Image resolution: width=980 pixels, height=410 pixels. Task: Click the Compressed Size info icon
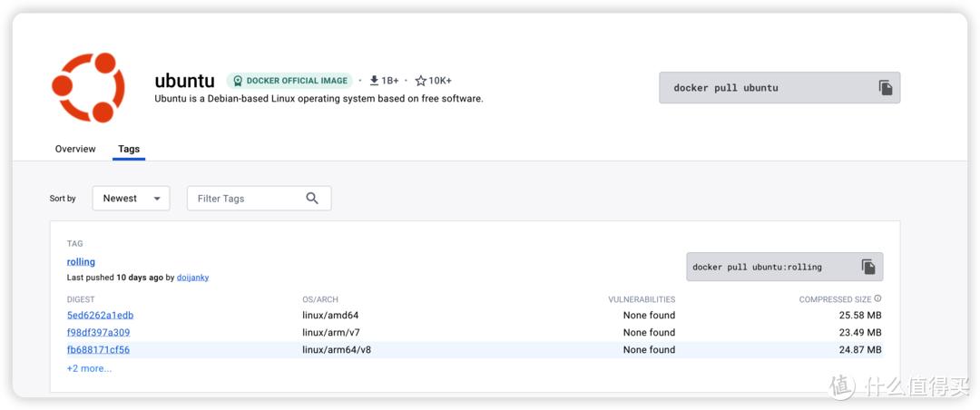coord(877,298)
